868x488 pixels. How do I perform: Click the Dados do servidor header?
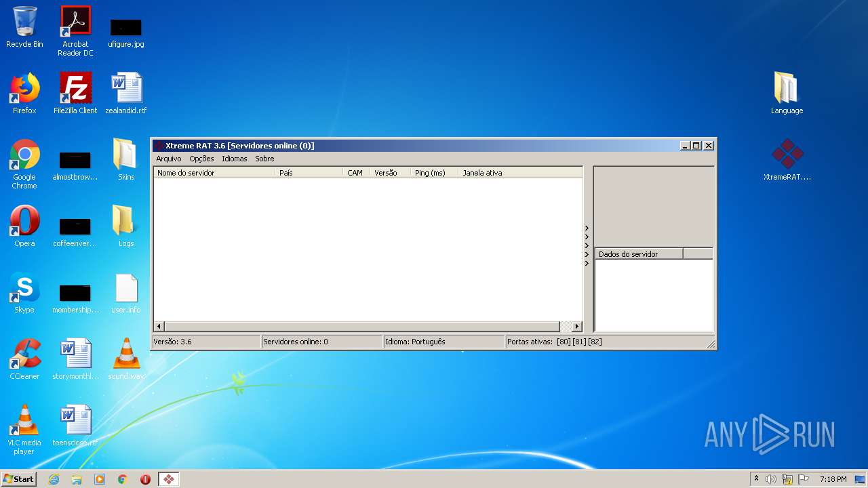(x=639, y=254)
